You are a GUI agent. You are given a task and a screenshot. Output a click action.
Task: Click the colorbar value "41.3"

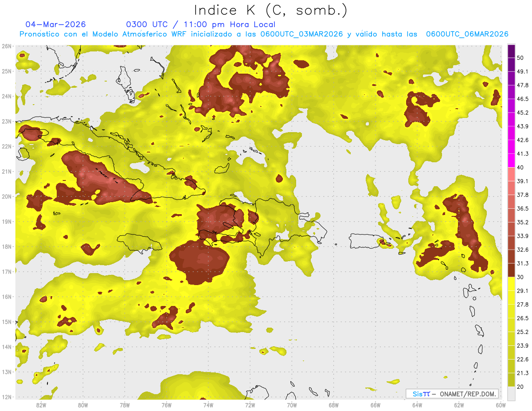click(523, 154)
